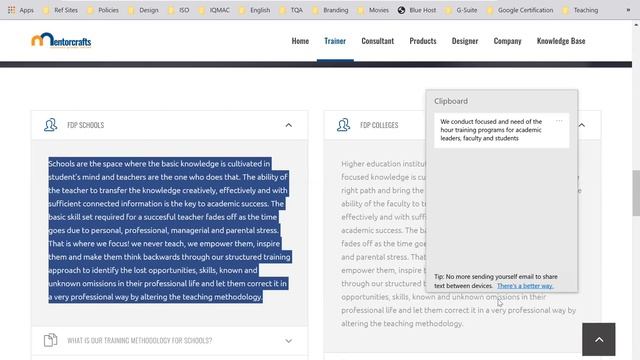Click the "Clipboard" panel title
The height and width of the screenshot is (360, 640).
[451, 101]
